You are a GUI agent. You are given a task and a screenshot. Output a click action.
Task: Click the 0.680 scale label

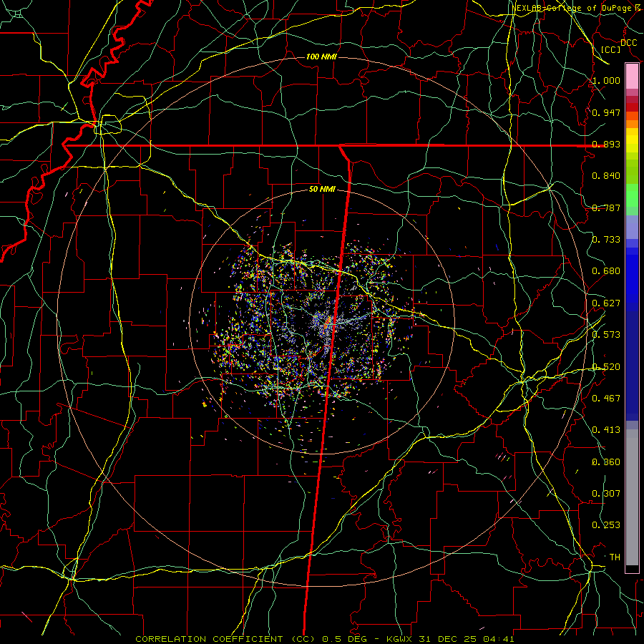(x=606, y=271)
